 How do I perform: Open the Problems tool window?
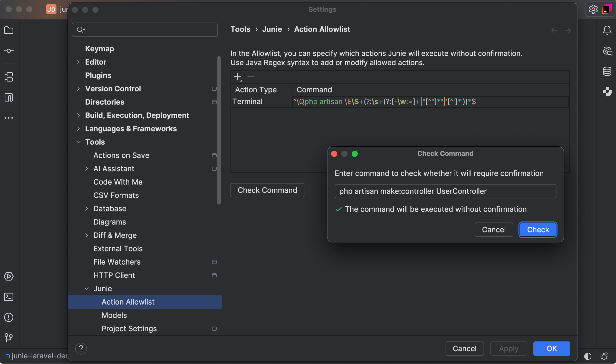tap(9, 317)
